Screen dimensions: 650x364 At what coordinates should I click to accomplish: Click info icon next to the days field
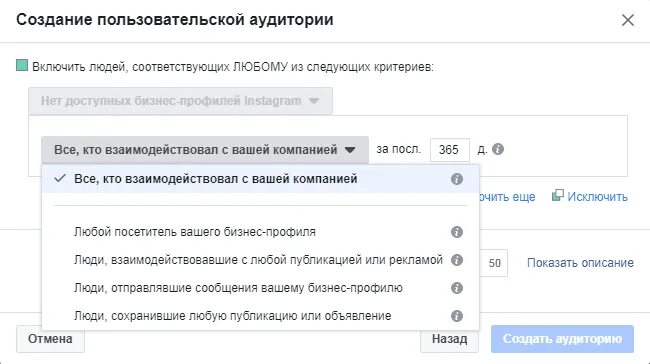(497, 149)
